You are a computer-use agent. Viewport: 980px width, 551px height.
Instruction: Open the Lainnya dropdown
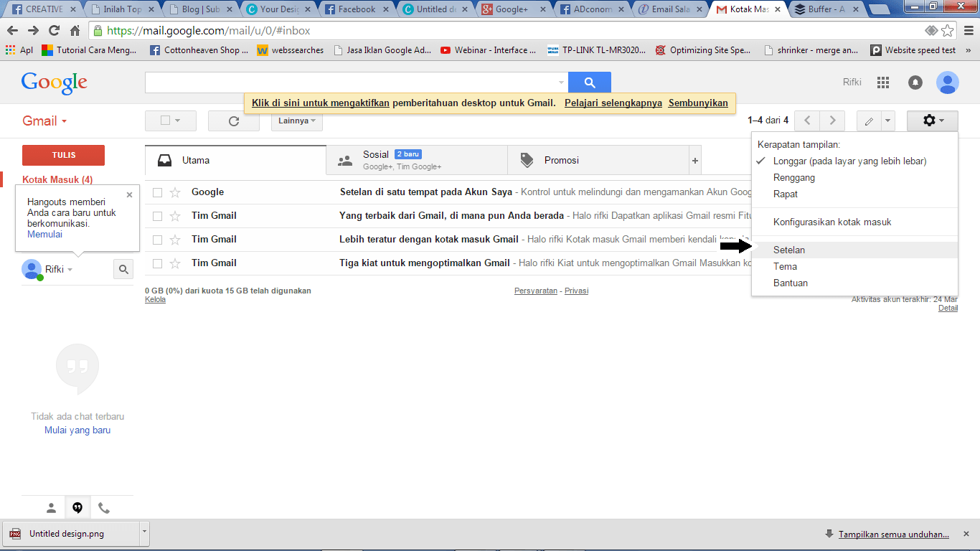coord(297,121)
